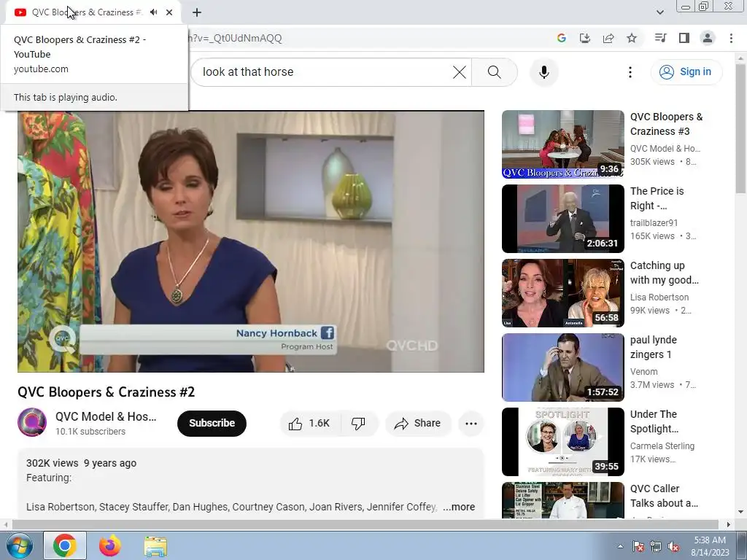This screenshot has height=560, width=747.
Task: Click the install app icon in address bar
Action: pyautogui.click(x=585, y=38)
